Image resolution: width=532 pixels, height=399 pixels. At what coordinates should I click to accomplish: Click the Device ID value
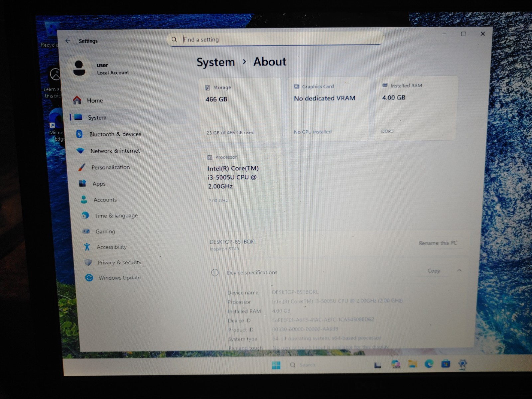coord(323,320)
